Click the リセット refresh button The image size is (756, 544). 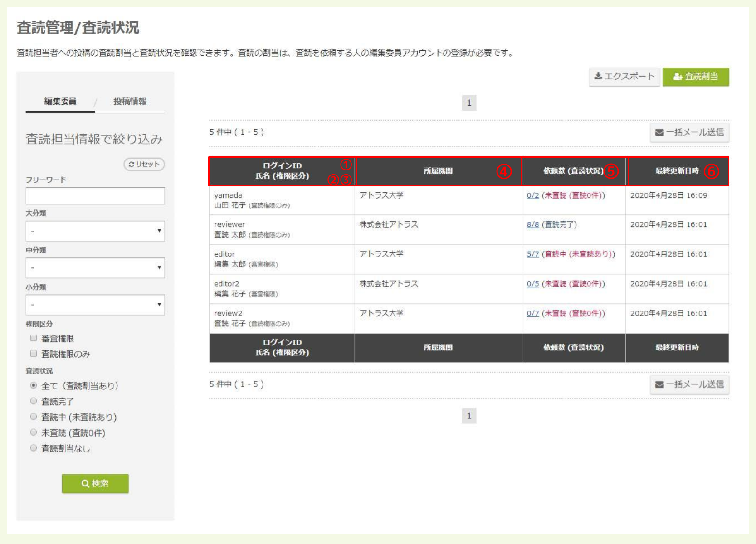(x=144, y=164)
